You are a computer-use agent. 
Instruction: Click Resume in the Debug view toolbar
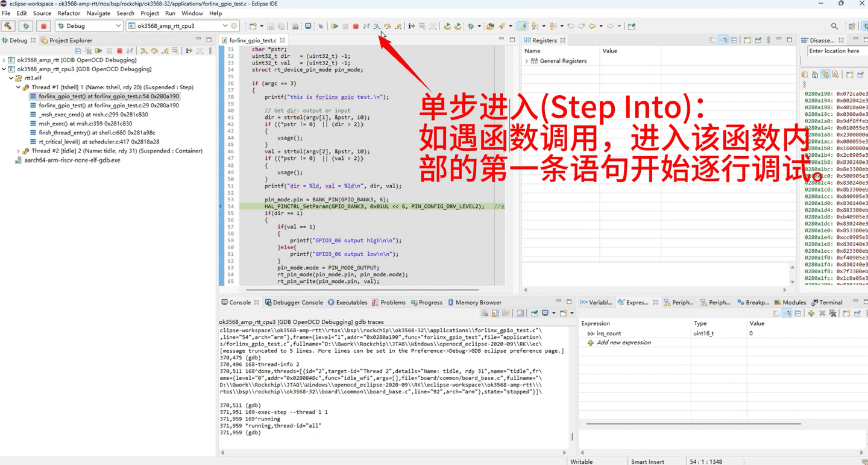point(99,51)
